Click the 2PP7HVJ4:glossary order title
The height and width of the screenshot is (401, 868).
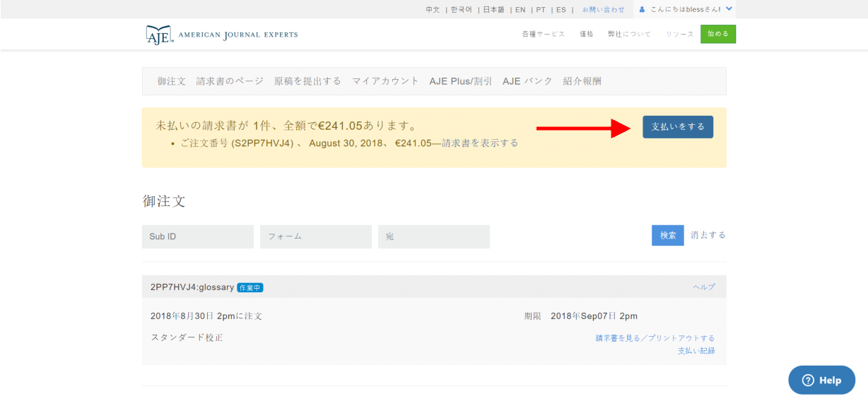(192, 287)
